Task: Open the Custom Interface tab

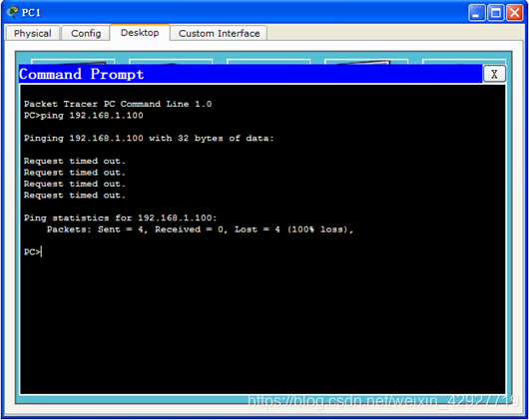Action: [219, 33]
